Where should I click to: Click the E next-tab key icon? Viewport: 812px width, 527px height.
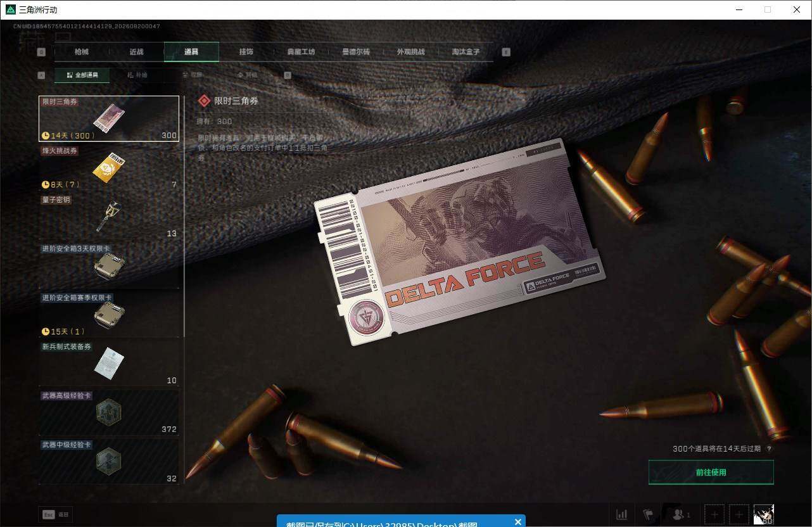click(506, 52)
